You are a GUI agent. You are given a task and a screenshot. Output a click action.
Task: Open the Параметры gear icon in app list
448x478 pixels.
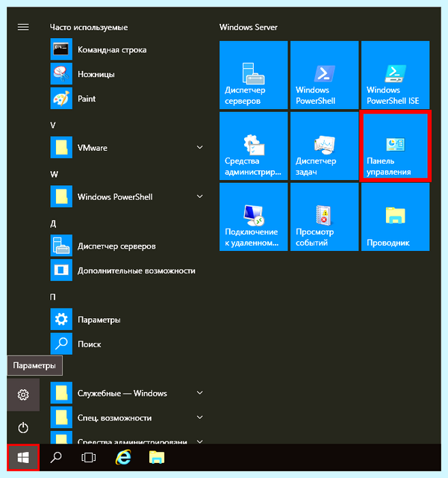tap(61, 319)
